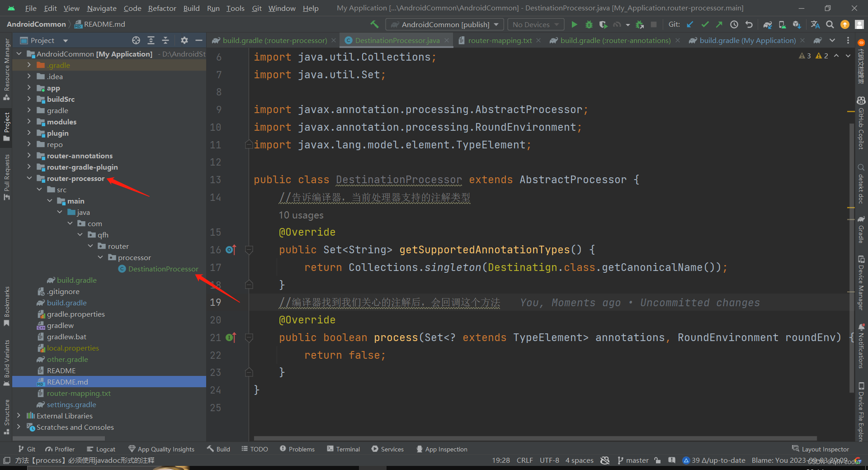This screenshot has width=868, height=470.
Task: Click the Translate icon in toolbar
Action: (815, 24)
